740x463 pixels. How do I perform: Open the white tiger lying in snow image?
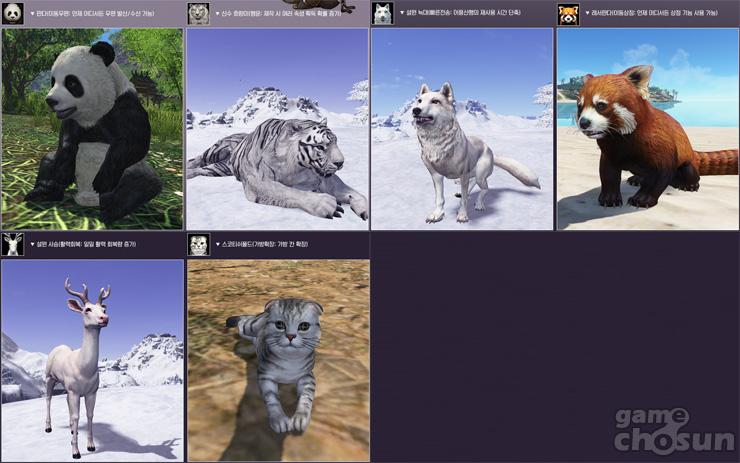277,129
